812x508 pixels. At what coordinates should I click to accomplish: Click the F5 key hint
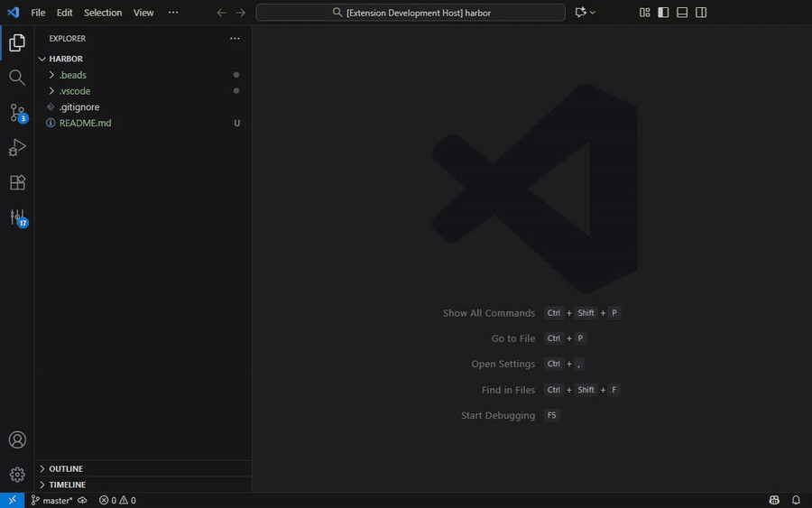(551, 415)
